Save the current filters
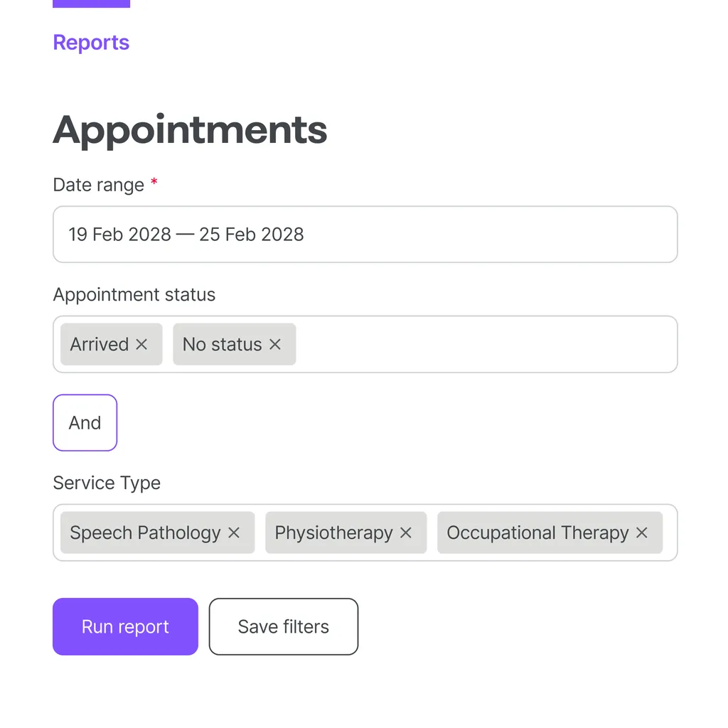 [x=283, y=626]
